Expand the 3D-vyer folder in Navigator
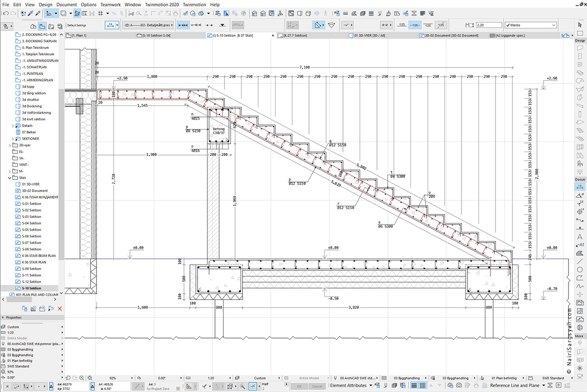 [9, 145]
